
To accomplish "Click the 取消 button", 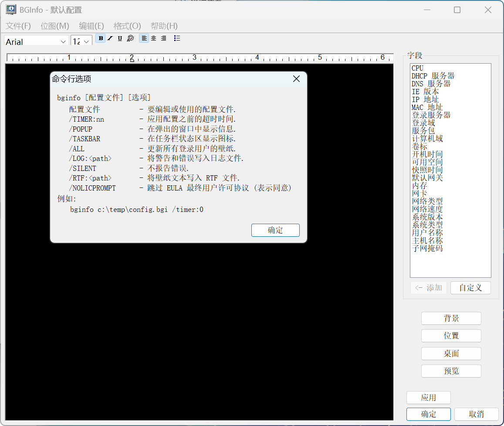I will coord(477,414).
